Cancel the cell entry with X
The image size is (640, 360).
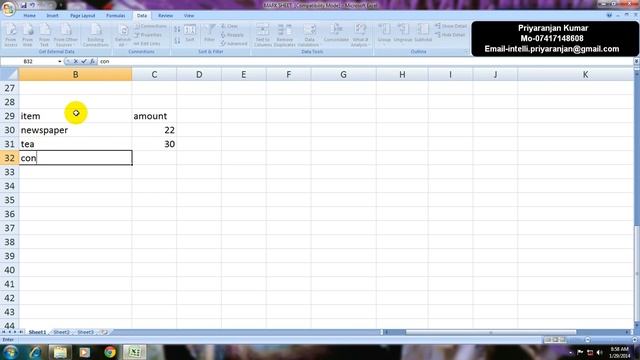(x=76, y=61)
